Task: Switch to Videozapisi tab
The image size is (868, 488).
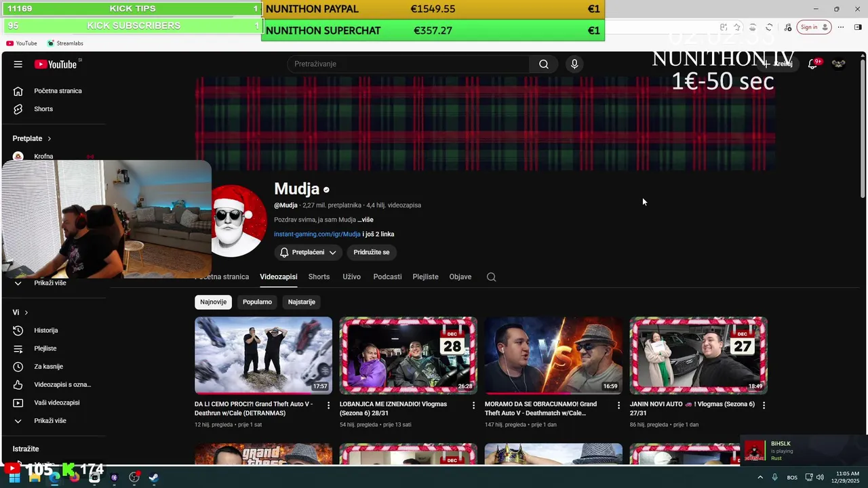Action: (x=279, y=277)
